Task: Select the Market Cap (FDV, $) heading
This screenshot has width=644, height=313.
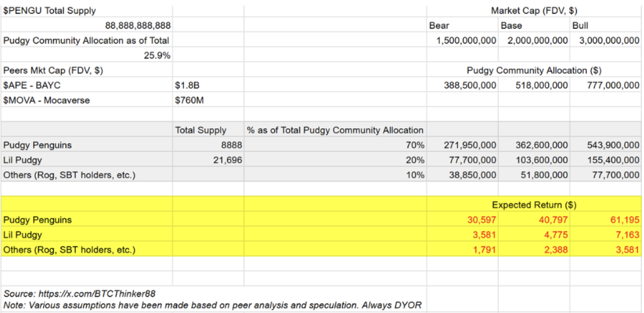Action: point(533,11)
